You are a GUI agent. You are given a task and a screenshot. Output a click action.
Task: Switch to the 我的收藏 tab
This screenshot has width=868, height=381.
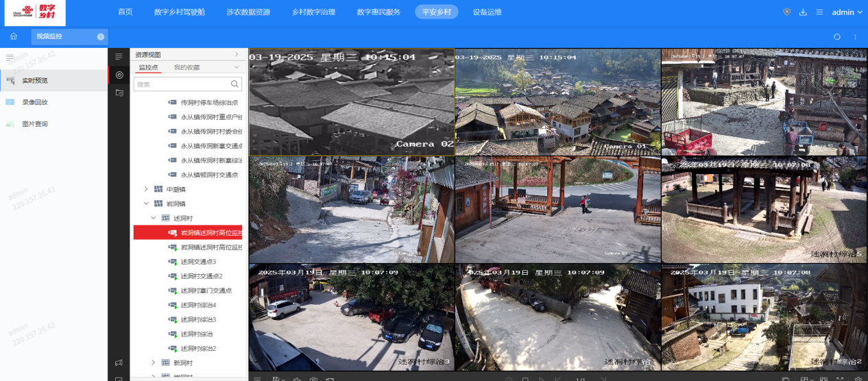(186, 67)
